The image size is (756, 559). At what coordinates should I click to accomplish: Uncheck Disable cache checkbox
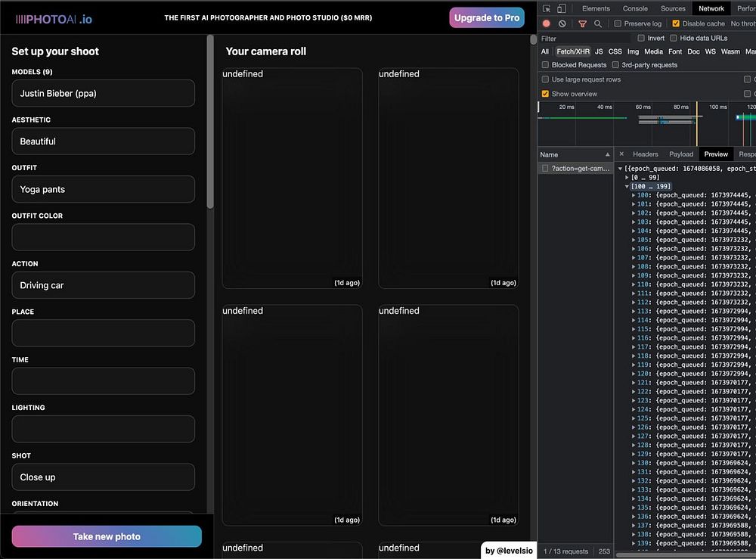(x=676, y=23)
